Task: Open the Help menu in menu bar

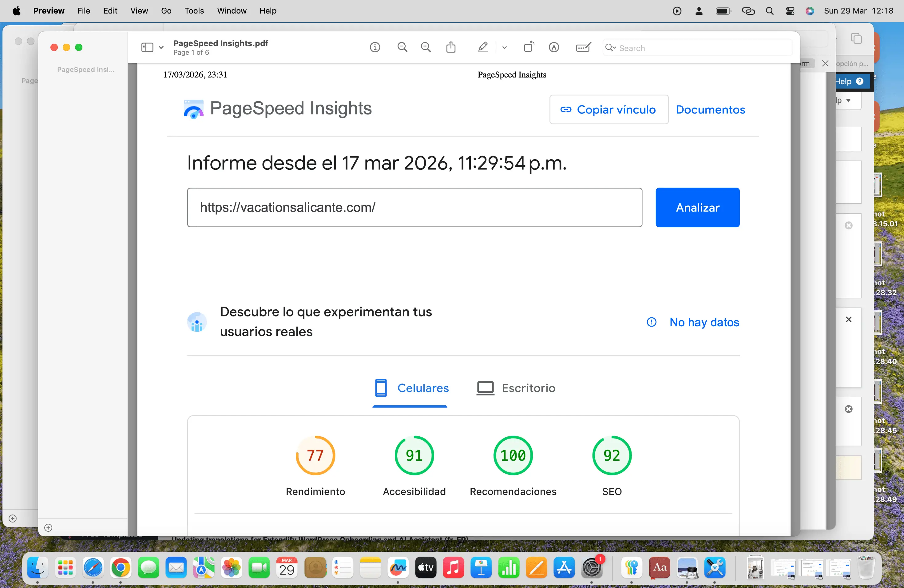Action: click(x=268, y=11)
